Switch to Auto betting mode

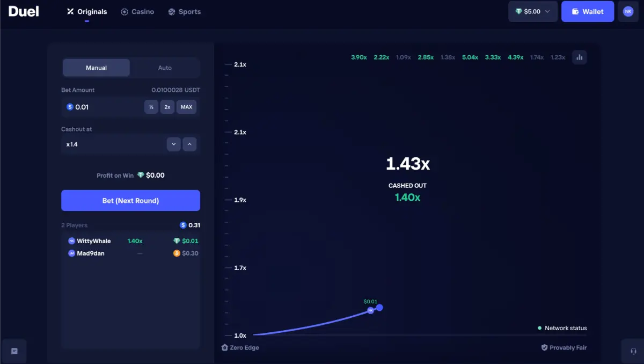(x=165, y=68)
